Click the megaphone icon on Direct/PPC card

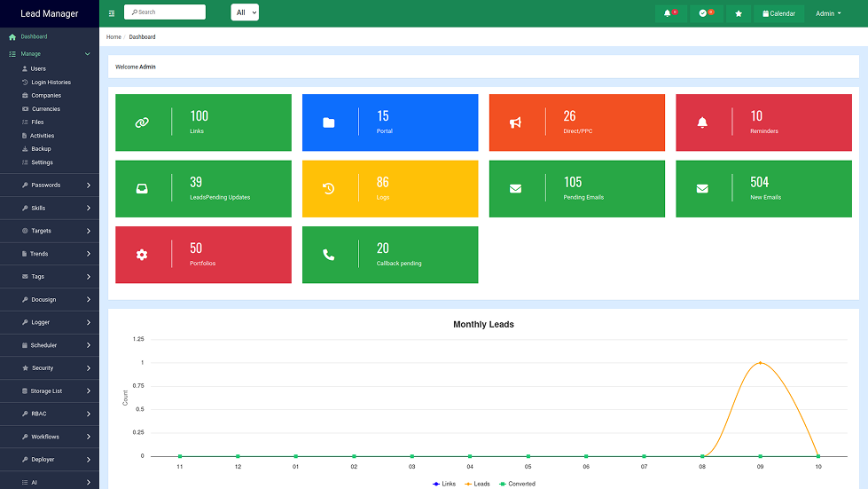pyautogui.click(x=515, y=122)
